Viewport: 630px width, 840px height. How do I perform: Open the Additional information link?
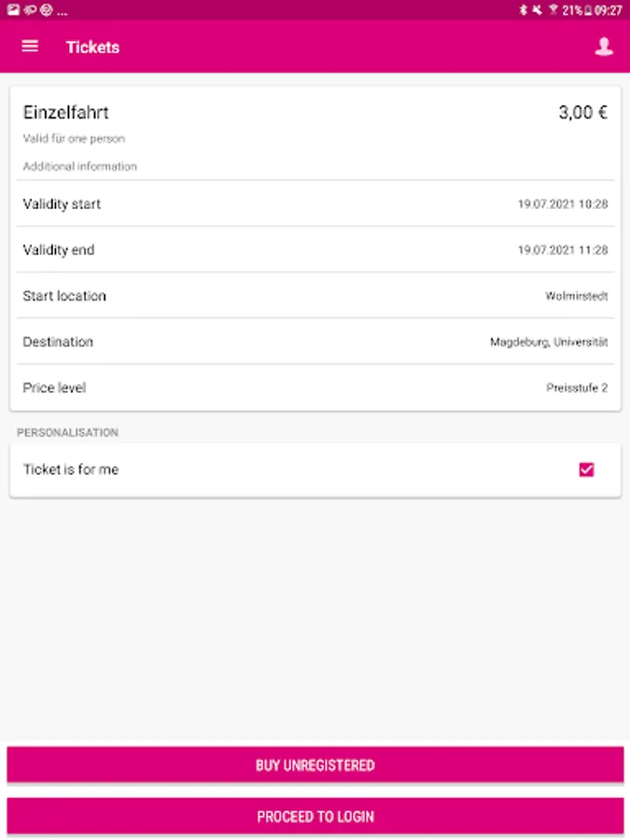(80, 167)
